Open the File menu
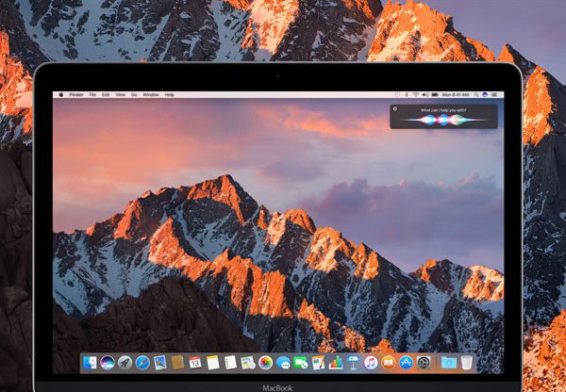Viewport: 566px width, 392px height. (x=93, y=95)
